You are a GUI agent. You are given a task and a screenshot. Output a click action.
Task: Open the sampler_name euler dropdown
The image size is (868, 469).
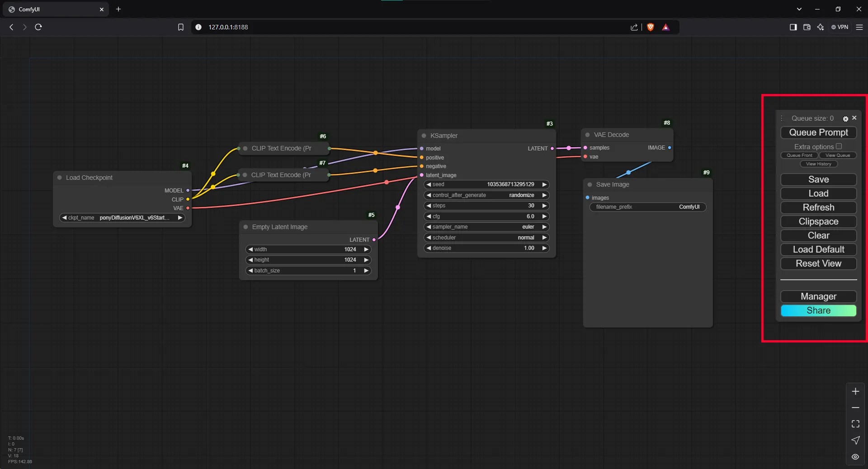coord(486,227)
